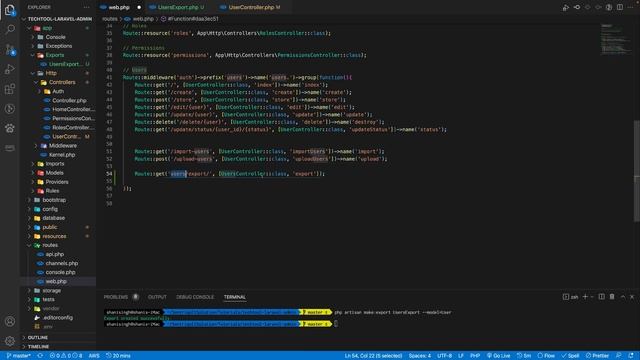Switch to UsersExport.php editor tab

tap(178, 7)
